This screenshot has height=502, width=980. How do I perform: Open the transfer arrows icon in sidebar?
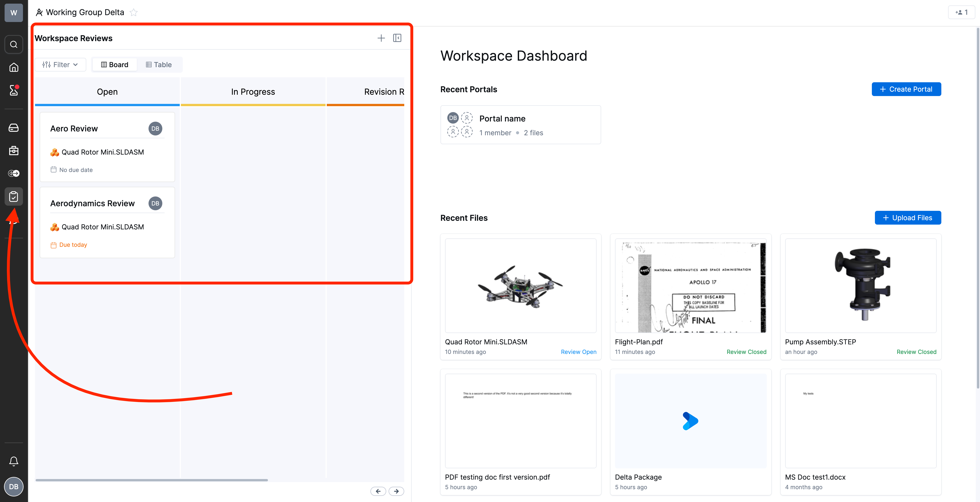coord(14,173)
